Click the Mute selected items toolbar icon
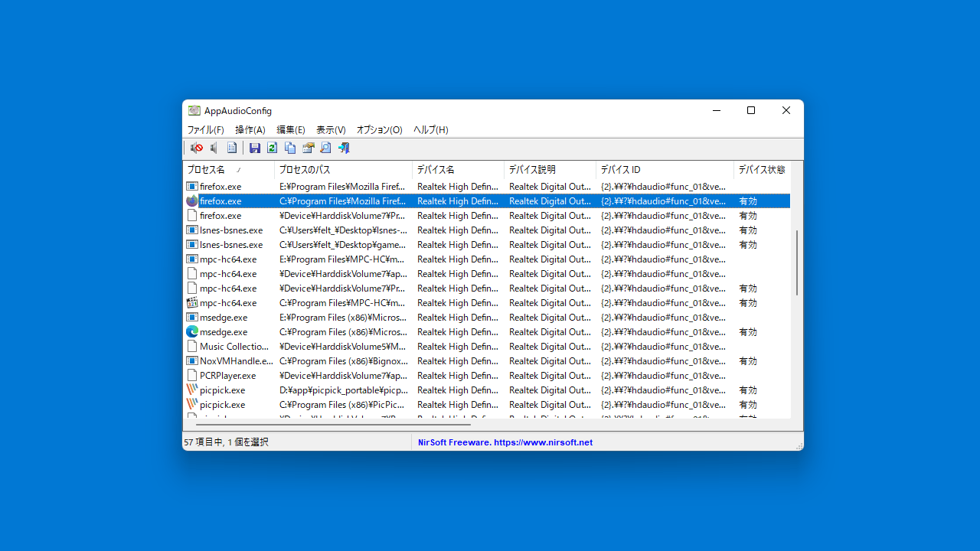The width and height of the screenshot is (980, 551). click(197, 148)
